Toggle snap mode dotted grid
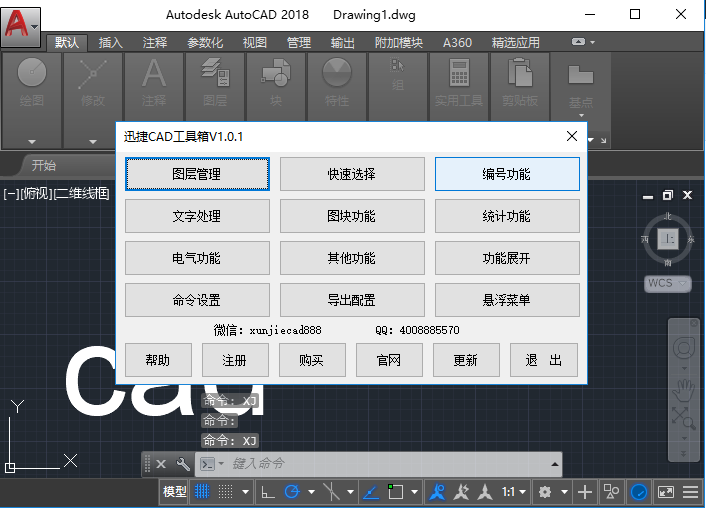This screenshot has width=706, height=508. 226,492
